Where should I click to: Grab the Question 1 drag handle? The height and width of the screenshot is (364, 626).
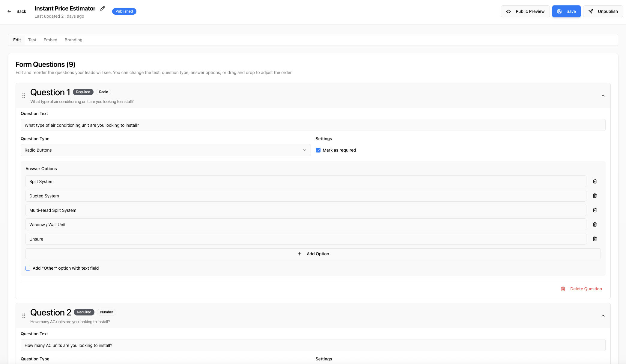(x=24, y=96)
